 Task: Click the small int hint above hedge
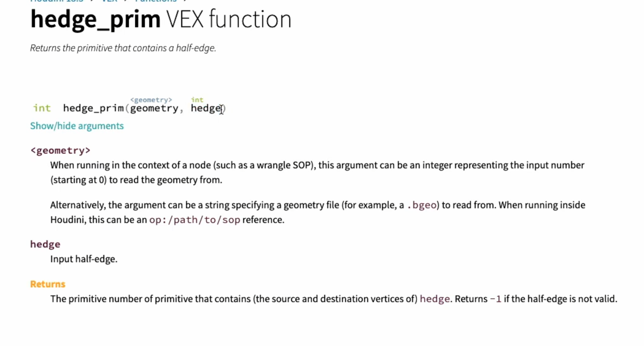pos(197,100)
